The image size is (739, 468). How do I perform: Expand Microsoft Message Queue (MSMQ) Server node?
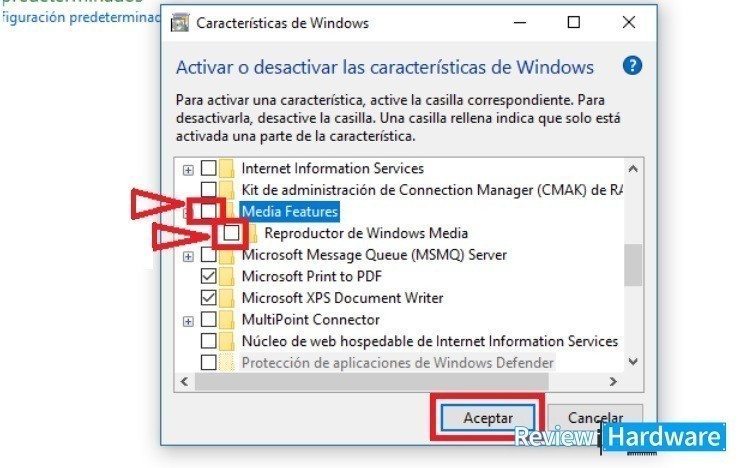point(188,256)
